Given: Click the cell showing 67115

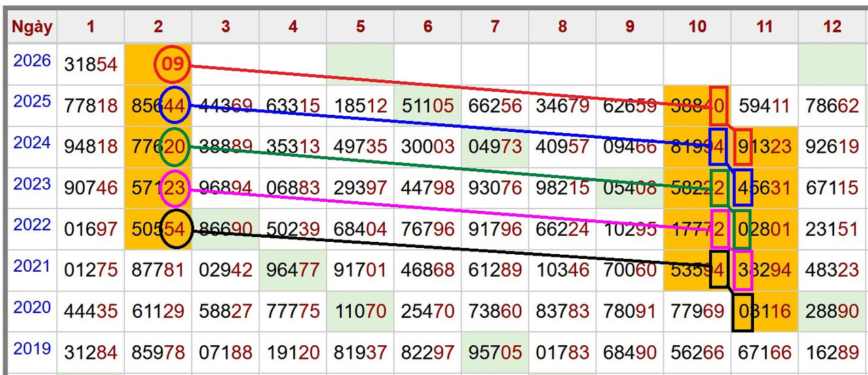Looking at the screenshot, I should (x=832, y=188).
